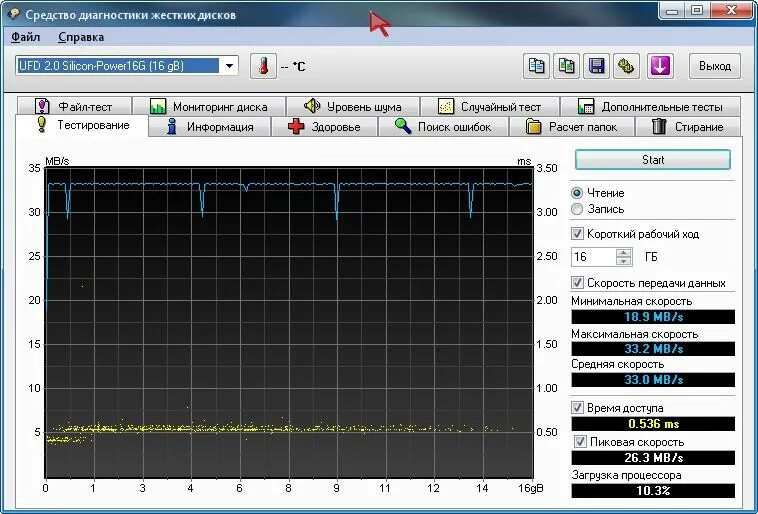Click the access time value 0.536 ms

pyautogui.click(x=653, y=424)
